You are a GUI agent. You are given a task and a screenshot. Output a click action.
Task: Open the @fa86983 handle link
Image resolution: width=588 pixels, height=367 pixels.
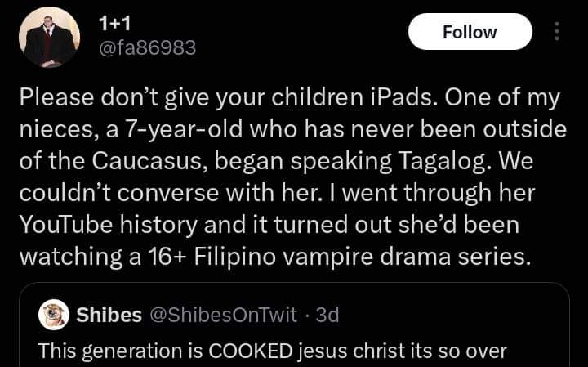point(148,48)
